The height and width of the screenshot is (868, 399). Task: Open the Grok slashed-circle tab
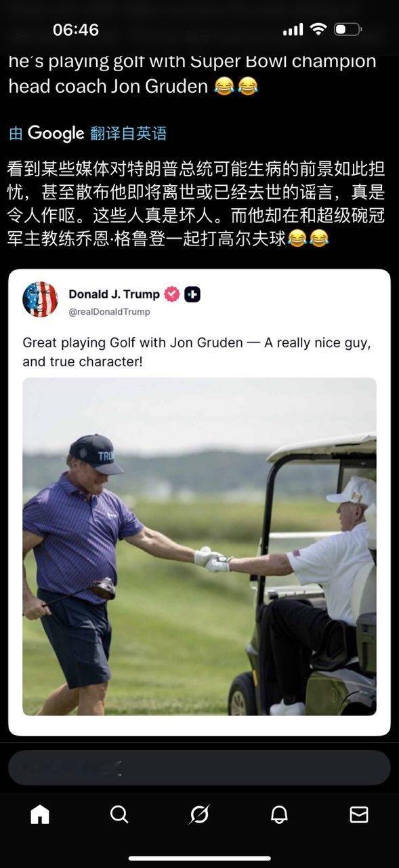(x=199, y=814)
